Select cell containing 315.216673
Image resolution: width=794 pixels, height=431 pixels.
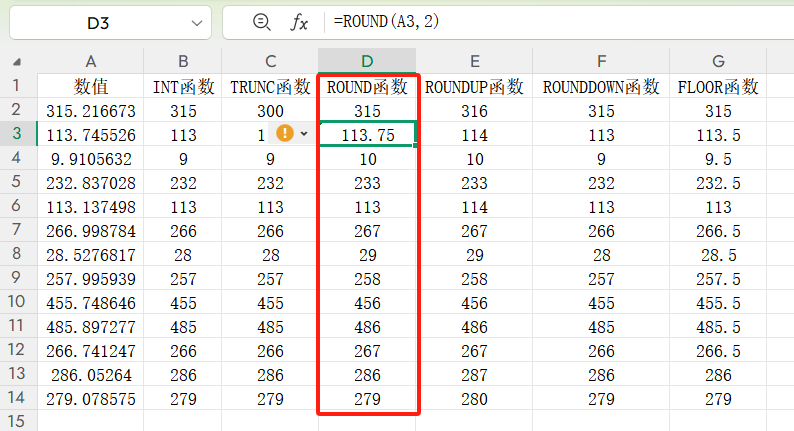[x=91, y=110]
